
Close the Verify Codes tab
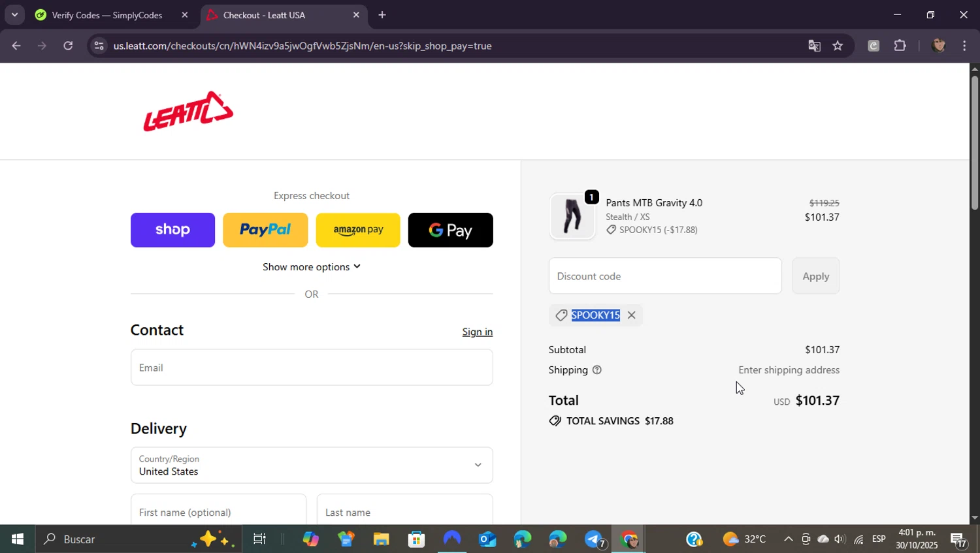click(184, 15)
